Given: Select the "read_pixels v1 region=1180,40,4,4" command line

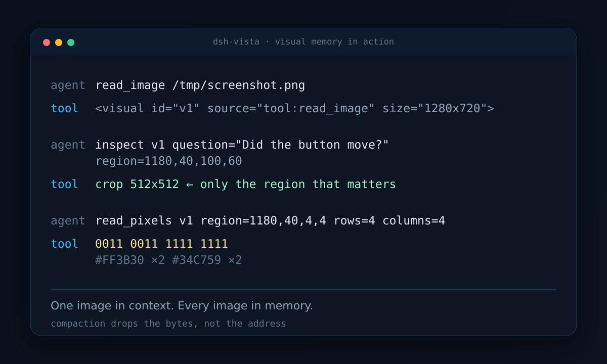Looking at the screenshot, I should [270, 220].
